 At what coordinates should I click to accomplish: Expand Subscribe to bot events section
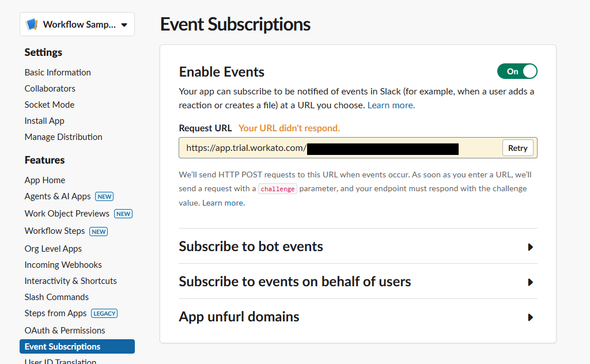(530, 247)
